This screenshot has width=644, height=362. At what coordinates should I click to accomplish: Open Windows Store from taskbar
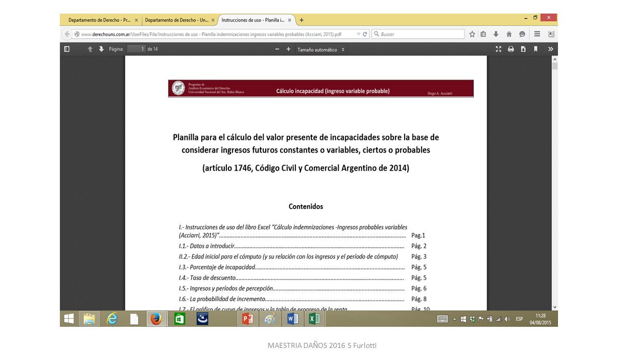click(180, 319)
